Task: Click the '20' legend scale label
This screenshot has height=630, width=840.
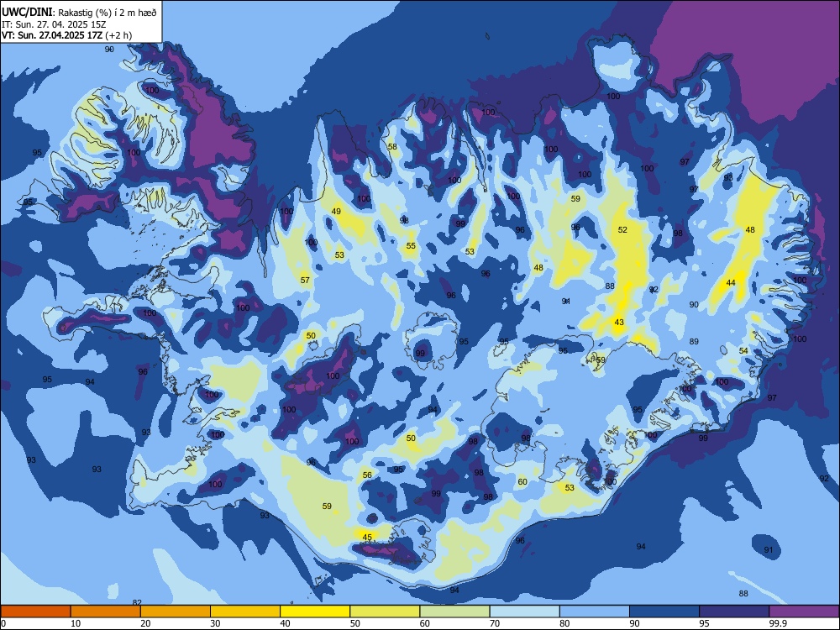Action: (x=145, y=623)
